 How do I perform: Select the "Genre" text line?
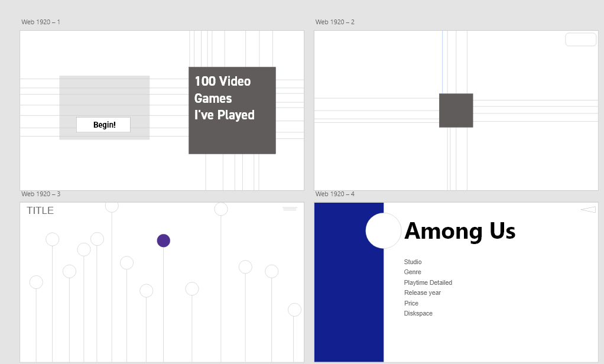pyautogui.click(x=413, y=272)
